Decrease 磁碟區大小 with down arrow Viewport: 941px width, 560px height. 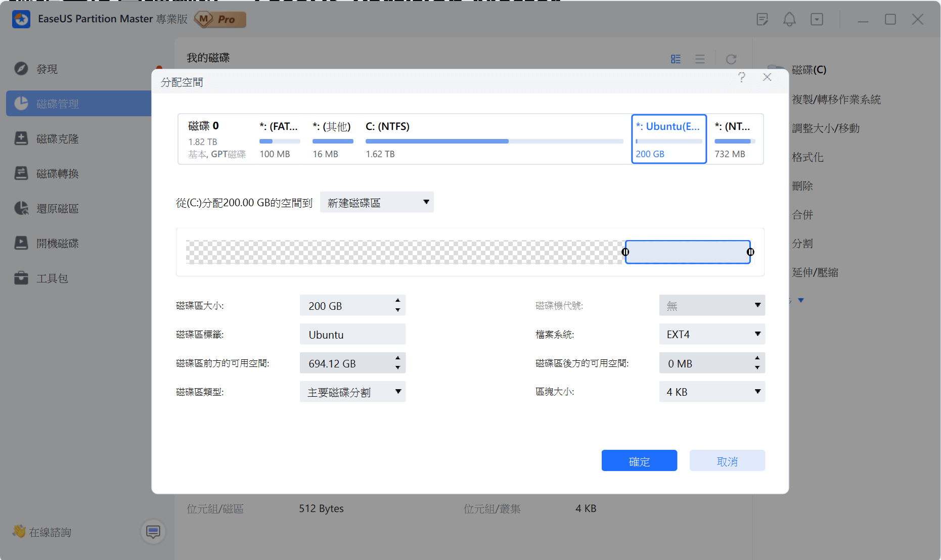click(398, 310)
